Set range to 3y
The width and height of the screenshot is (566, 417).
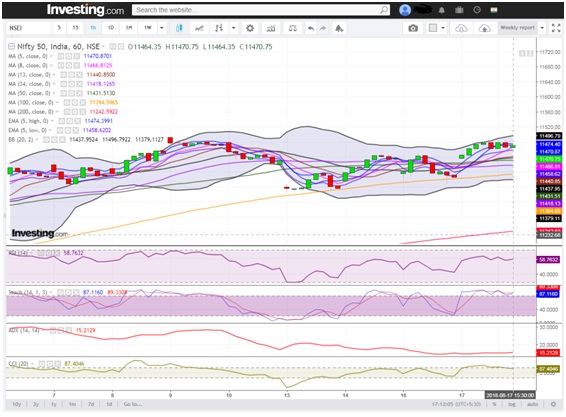36,404
